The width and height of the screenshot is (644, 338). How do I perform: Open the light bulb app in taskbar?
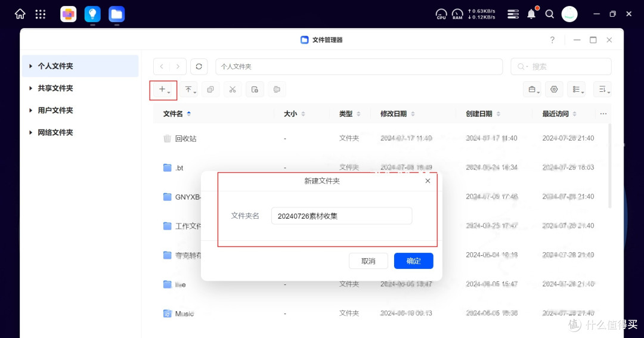(x=92, y=14)
